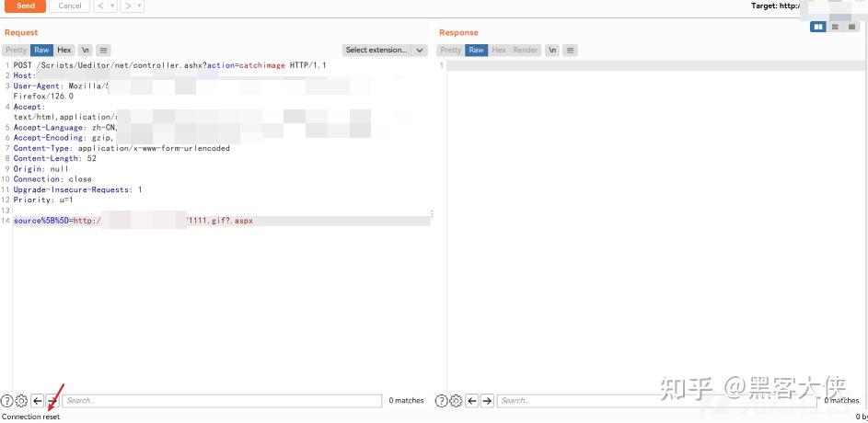Screen dimensions: 868x423
Task: Expand the Select extension dropdown
Action: click(385, 50)
